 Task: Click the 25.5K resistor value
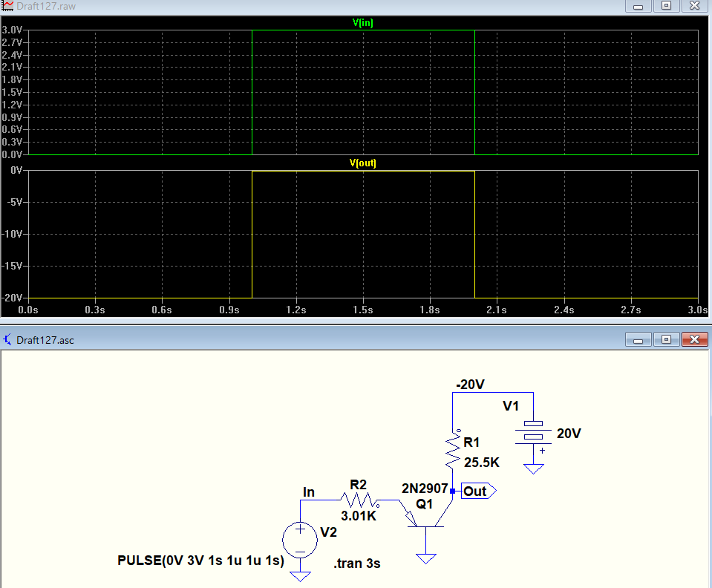[x=481, y=463]
